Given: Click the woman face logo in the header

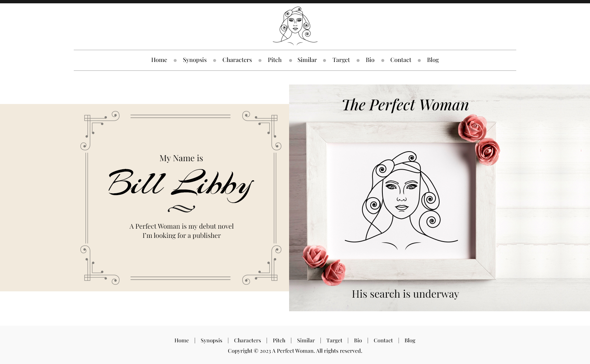Looking at the screenshot, I should [295, 26].
